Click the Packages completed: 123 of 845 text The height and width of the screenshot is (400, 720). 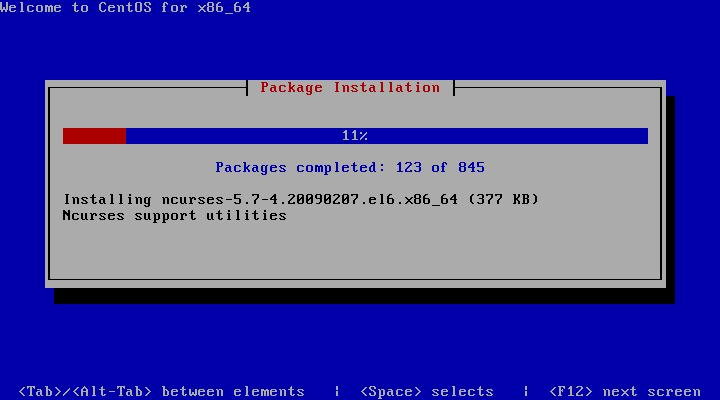point(350,167)
